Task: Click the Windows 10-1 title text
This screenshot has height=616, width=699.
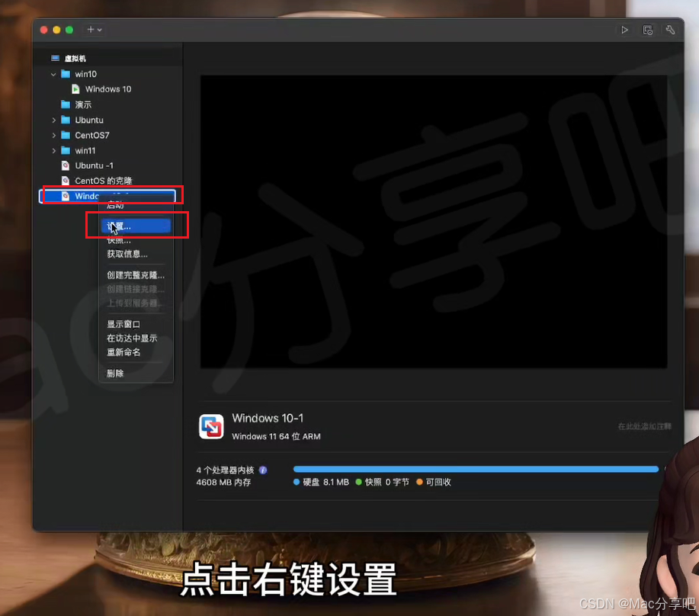Action: pyautogui.click(x=268, y=418)
